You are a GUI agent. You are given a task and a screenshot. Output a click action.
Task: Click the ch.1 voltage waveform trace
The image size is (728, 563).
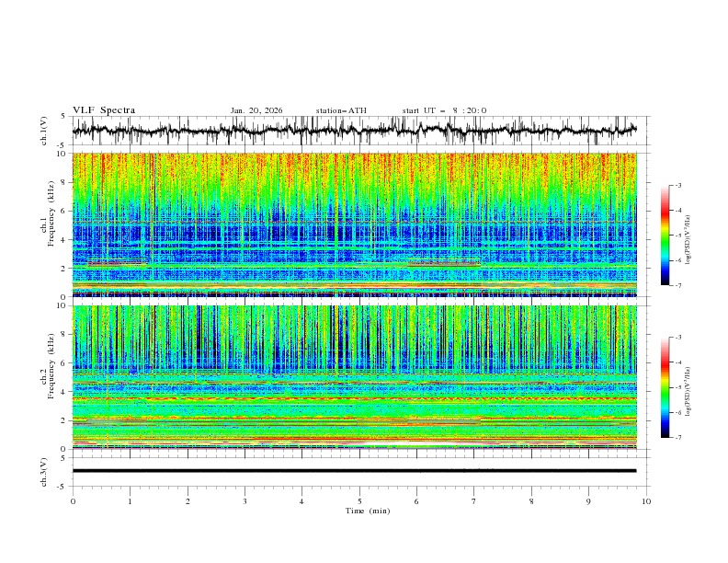point(354,131)
